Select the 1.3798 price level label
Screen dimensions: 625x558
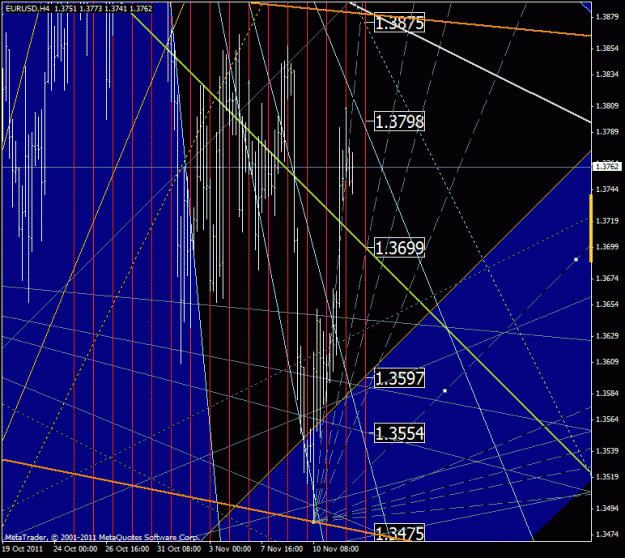(x=399, y=121)
